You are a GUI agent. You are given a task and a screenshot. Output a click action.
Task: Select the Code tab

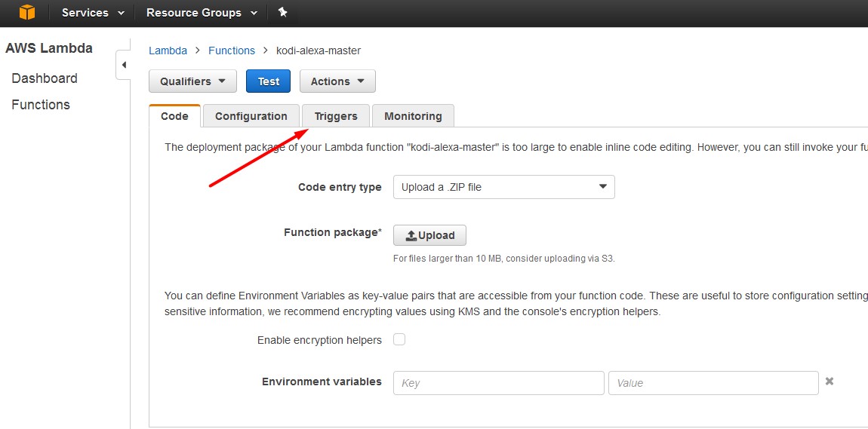click(174, 116)
